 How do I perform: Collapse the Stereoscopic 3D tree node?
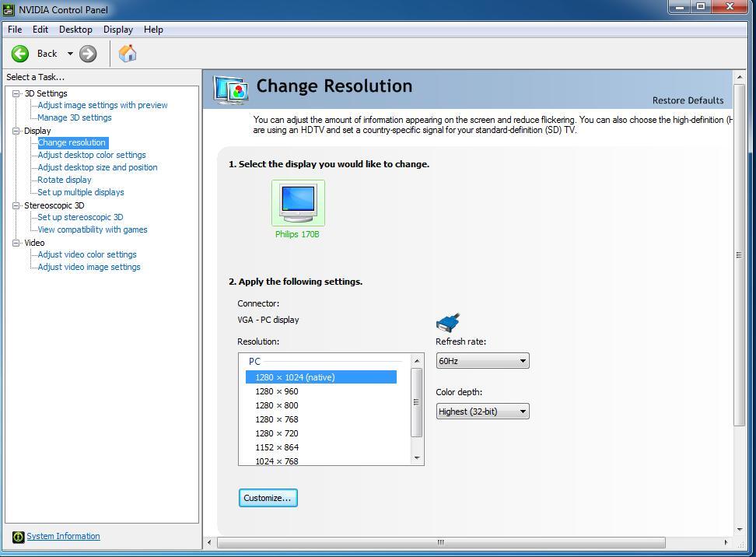[16, 205]
